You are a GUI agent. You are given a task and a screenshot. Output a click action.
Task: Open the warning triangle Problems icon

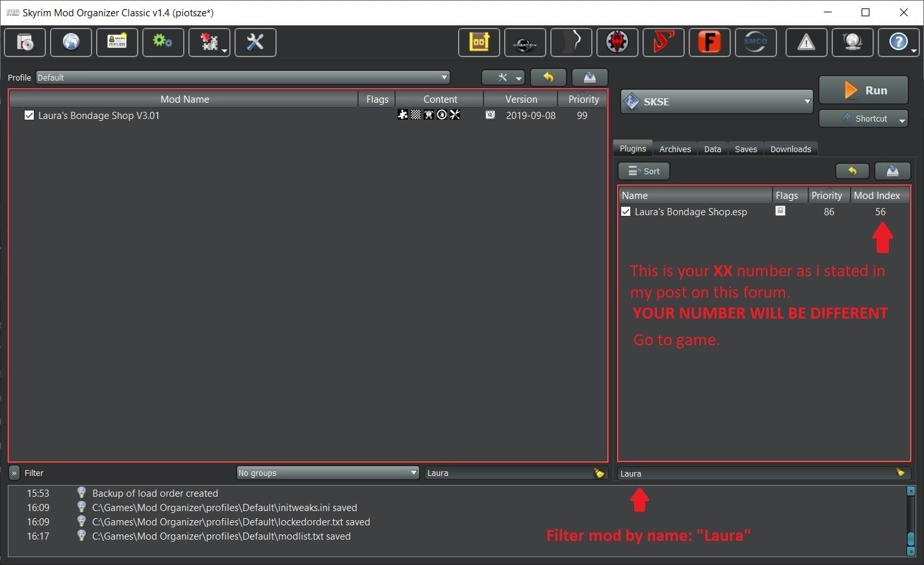point(806,42)
